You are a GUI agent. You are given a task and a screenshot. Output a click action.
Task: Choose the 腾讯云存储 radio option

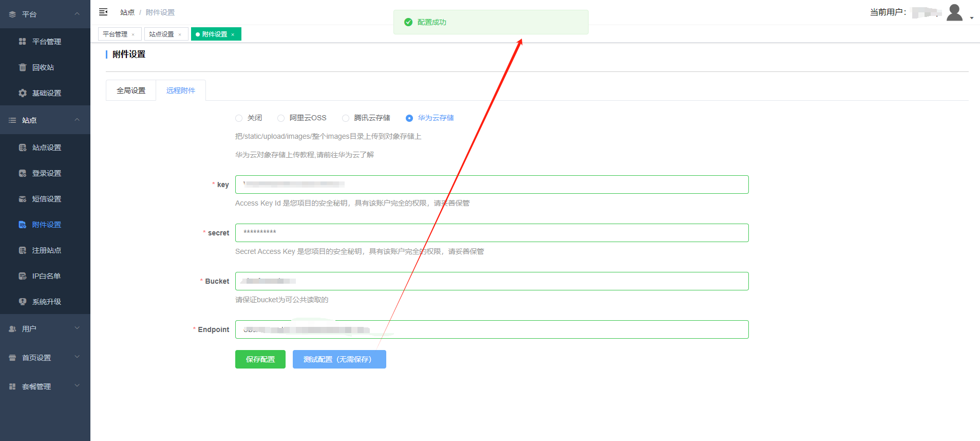pos(346,118)
